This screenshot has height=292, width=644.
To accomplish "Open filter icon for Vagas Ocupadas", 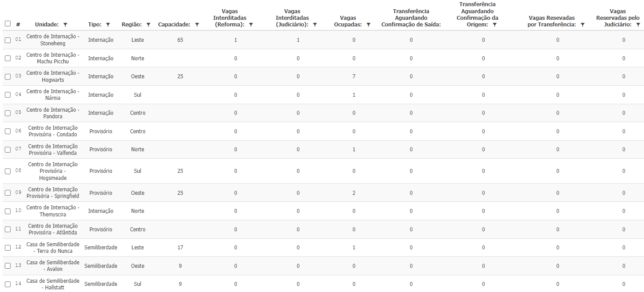I will pyautogui.click(x=368, y=25).
